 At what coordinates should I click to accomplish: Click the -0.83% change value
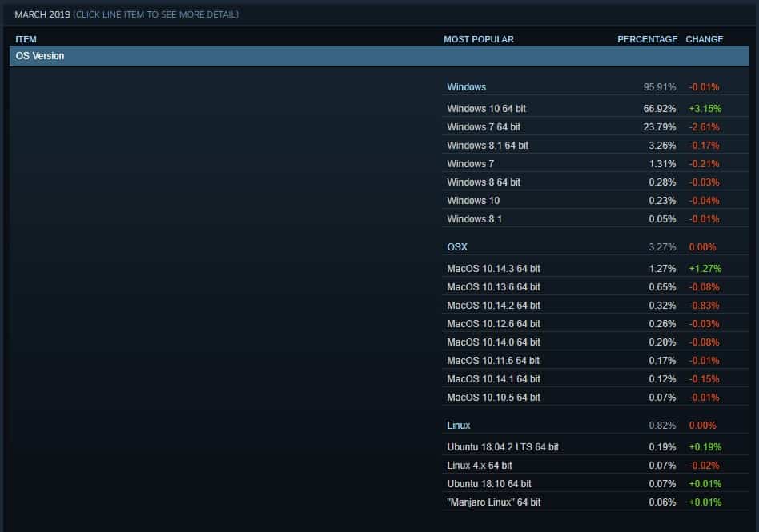click(x=705, y=306)
